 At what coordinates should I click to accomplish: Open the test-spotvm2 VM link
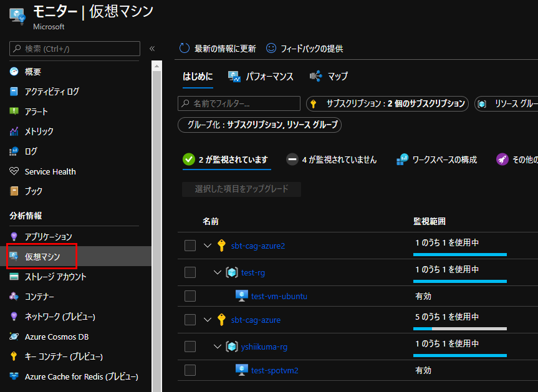[274, 370]
